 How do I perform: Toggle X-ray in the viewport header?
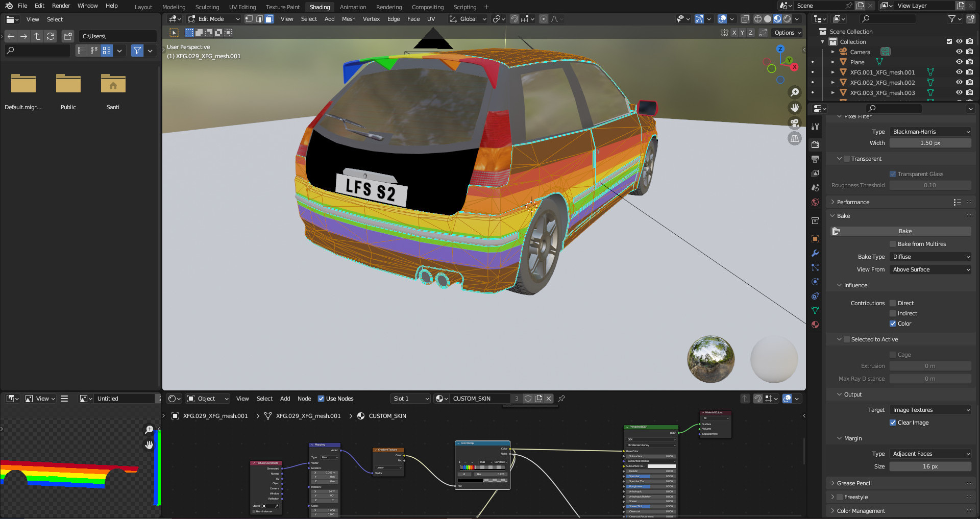745,19
